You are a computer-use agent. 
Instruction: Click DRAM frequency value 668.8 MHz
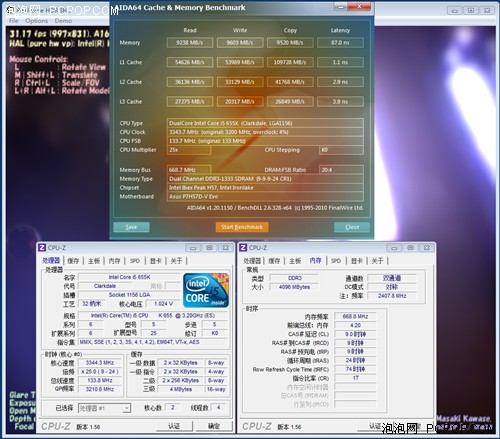(x=355, y=317)
